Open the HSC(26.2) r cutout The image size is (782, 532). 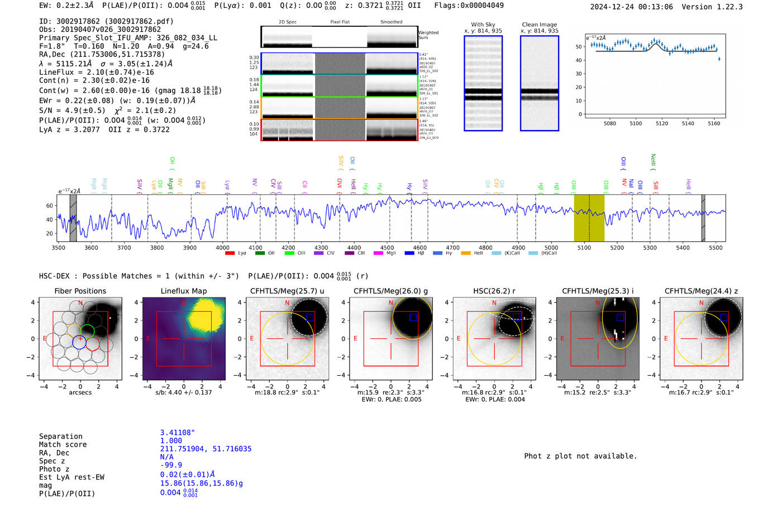click(494, 338)
